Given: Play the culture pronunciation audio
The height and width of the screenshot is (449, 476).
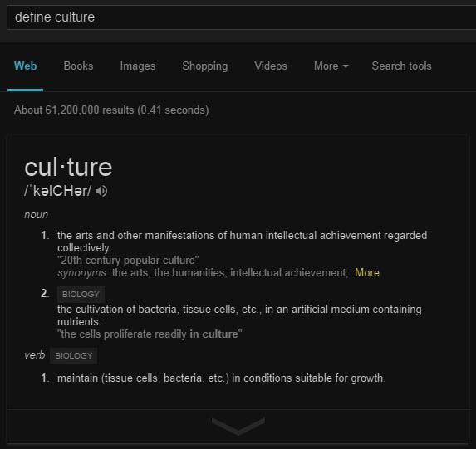Looking at the screenshot, I should click(x=101, y=191).
